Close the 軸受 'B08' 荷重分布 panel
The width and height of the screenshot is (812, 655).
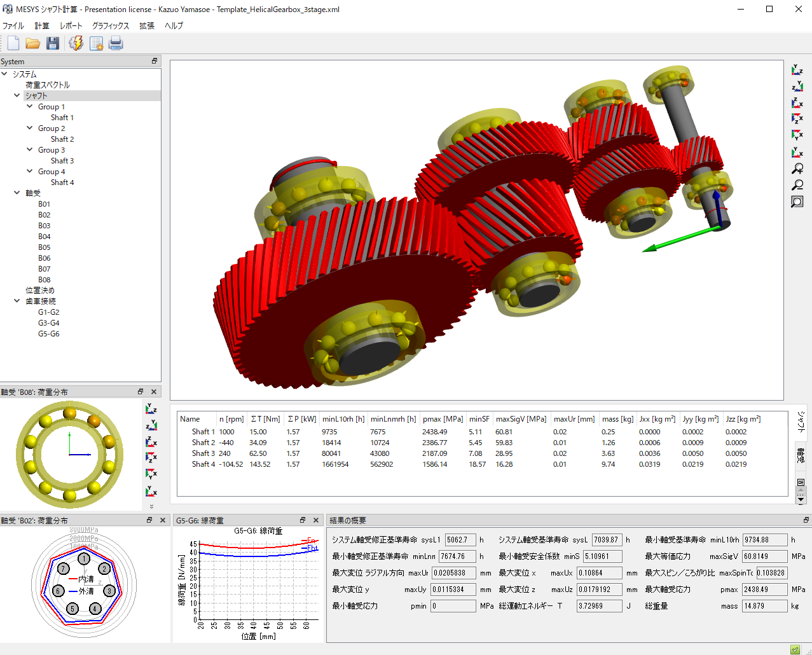(154, 392)
